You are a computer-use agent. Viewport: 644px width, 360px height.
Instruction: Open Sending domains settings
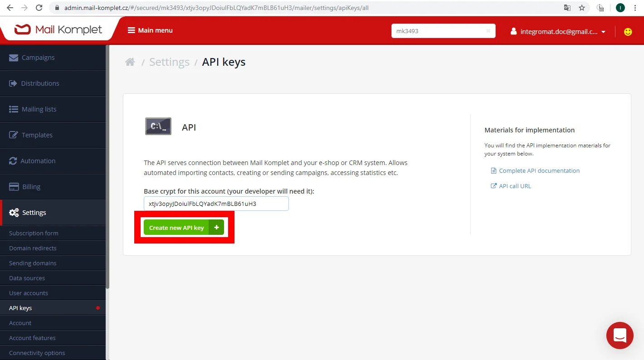point(53,263)
